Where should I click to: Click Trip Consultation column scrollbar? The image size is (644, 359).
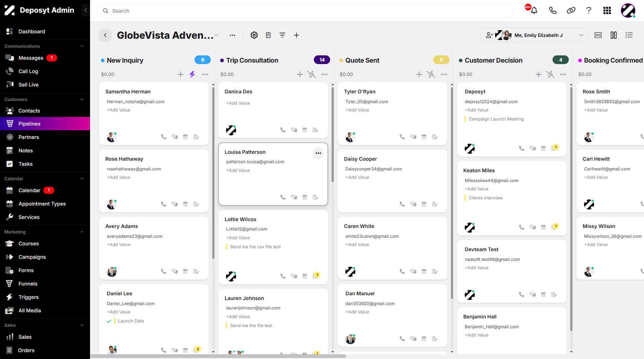click(x=333, y=134)
